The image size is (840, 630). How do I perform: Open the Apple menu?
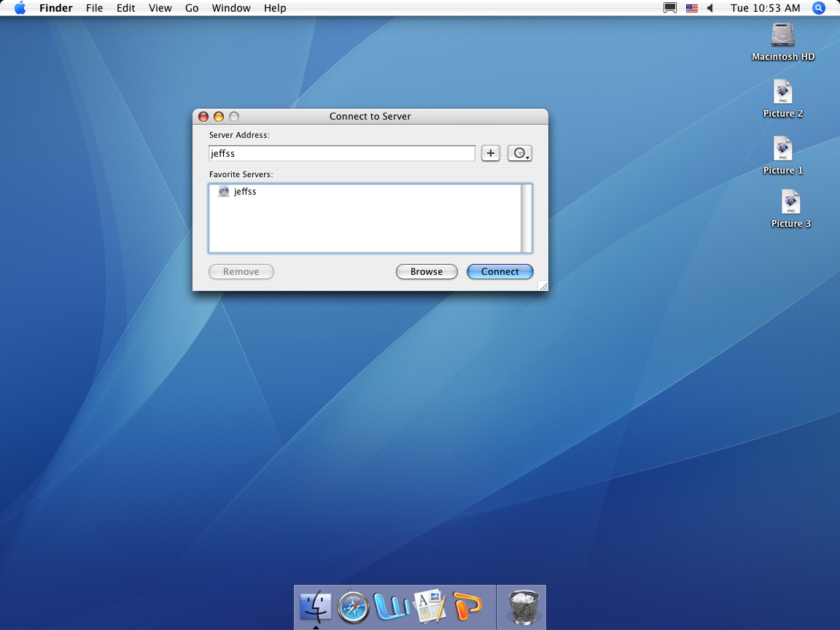click(20, 8)
